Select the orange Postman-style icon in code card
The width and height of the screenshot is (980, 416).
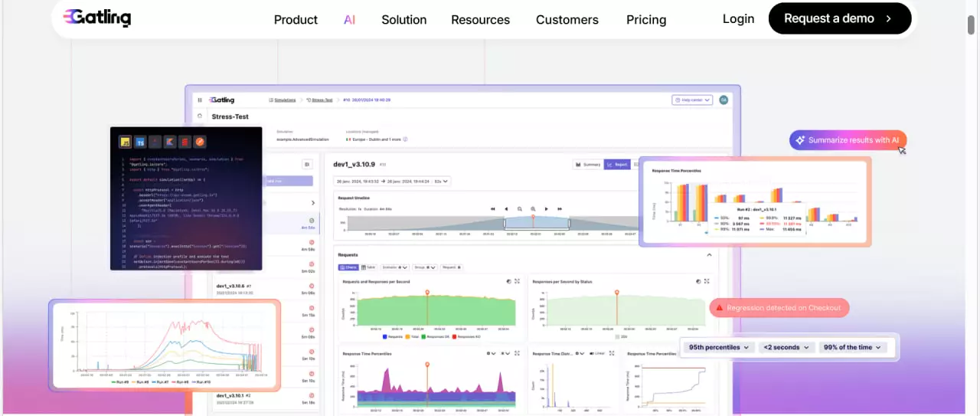pyautogui.click(x=200, y=142)
